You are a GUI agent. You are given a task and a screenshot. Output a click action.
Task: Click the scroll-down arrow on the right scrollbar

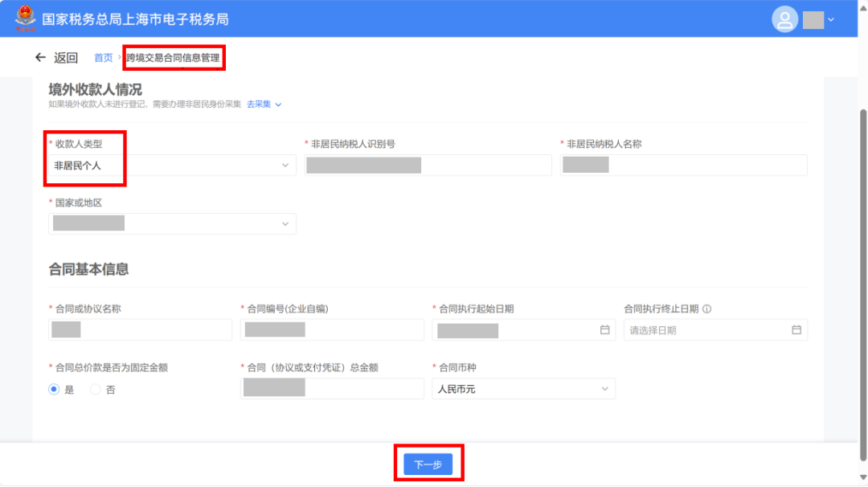(862, 477)
